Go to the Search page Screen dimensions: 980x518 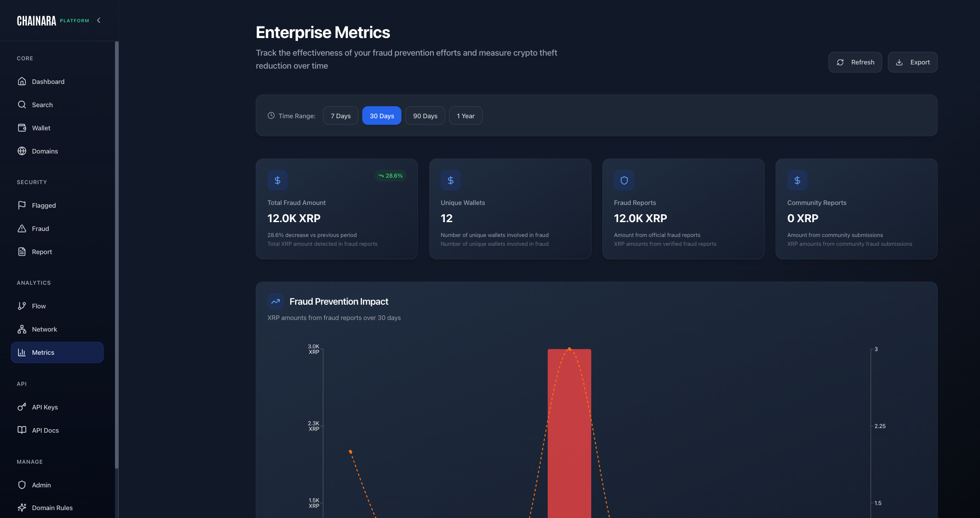[57, 104]
